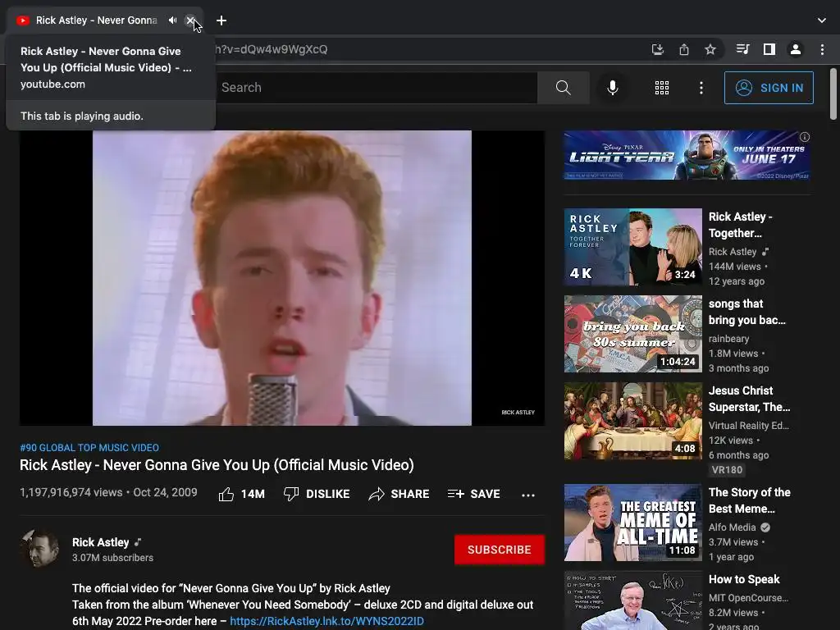840x630 pixels.
Task: Open the Jesus Christ Superstar thumbnail
Action: (x=632, y=421)
